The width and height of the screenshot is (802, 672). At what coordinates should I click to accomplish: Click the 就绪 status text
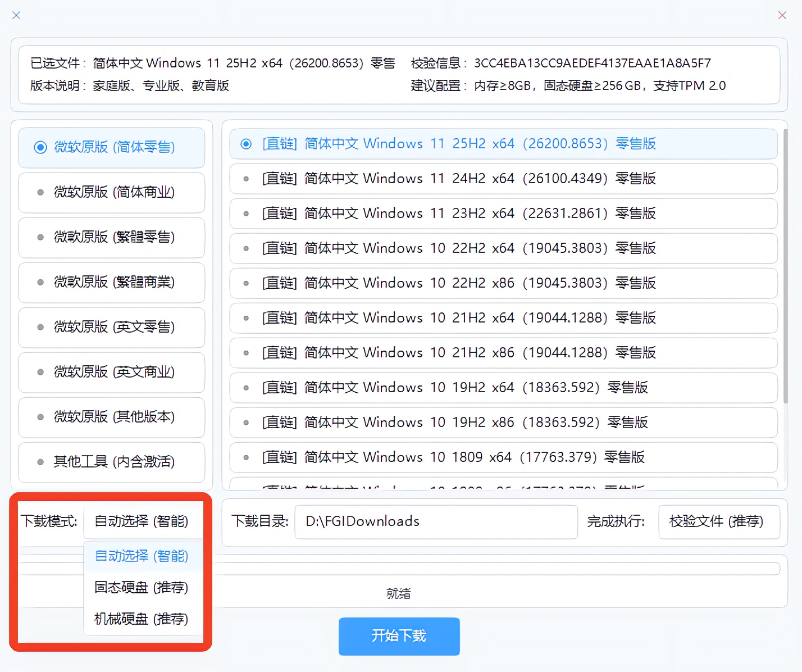399,593
